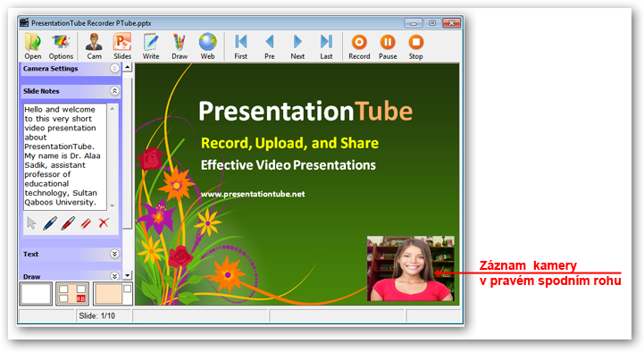This screenshot has width=644, height=352.
Task: Click the slide notes scroll down arrow
Action: 112,205
